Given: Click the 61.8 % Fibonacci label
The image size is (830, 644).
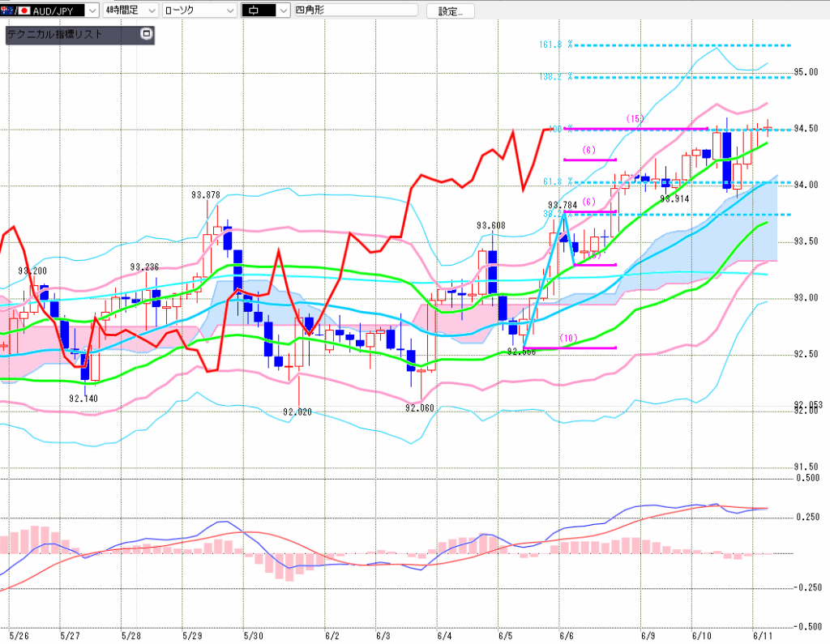Looking at the screenshot, I should pyautogui.click(x=558, y=181).
